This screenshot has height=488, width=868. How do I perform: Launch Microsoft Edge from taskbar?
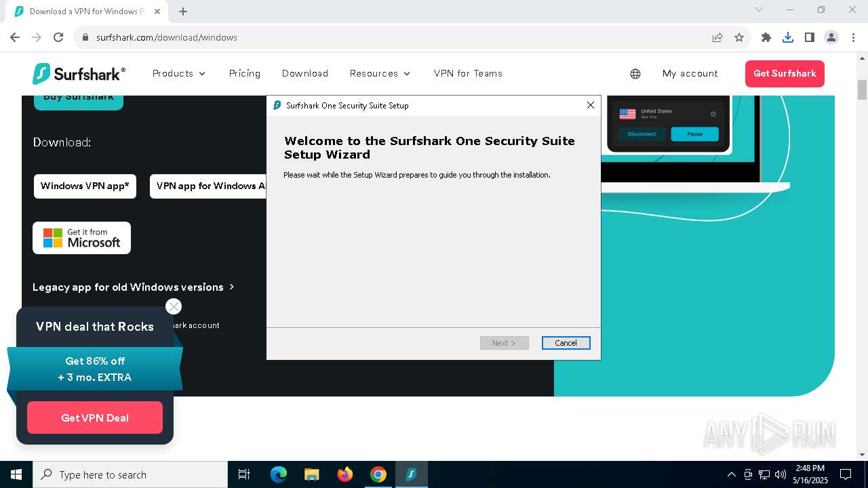279,474
